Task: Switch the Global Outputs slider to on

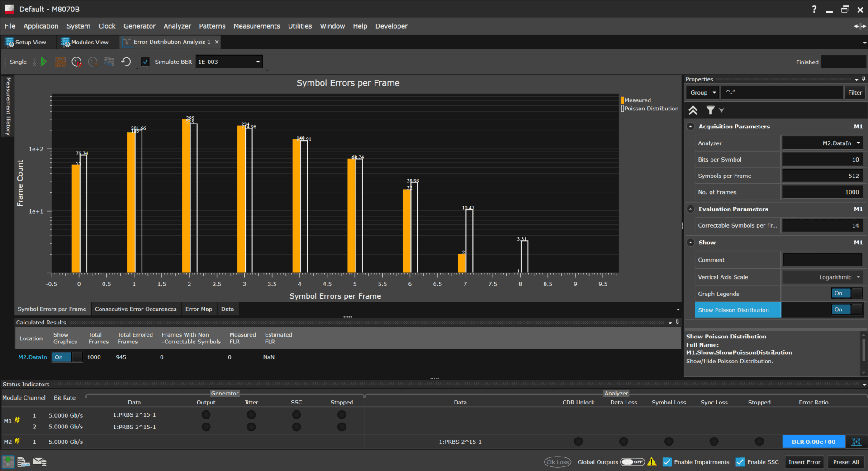Action: click(x=632, y=462)
